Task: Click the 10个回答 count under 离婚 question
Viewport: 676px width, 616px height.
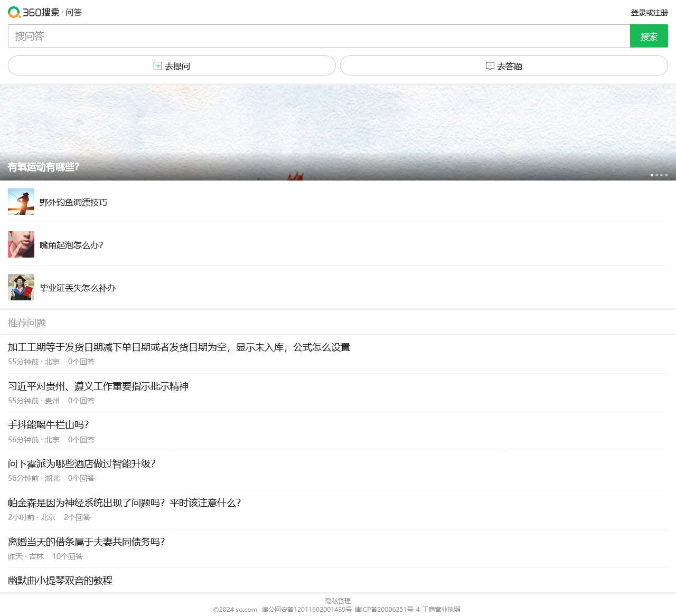Action: [68, 556]
